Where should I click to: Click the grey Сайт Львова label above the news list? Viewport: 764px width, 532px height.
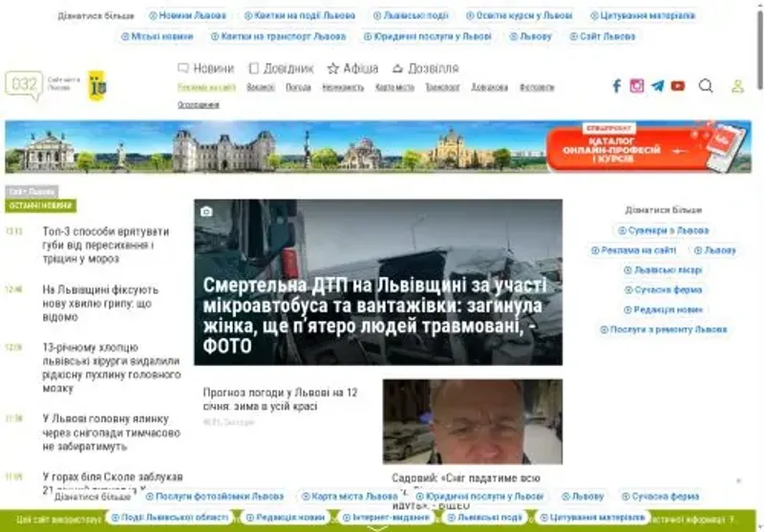pyautogui.click(x=32, y=191)
